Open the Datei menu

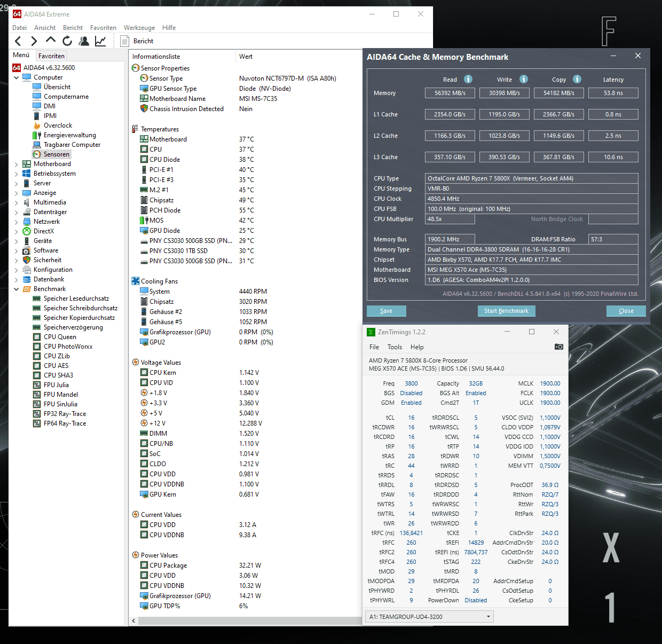[x=19, y=28]
